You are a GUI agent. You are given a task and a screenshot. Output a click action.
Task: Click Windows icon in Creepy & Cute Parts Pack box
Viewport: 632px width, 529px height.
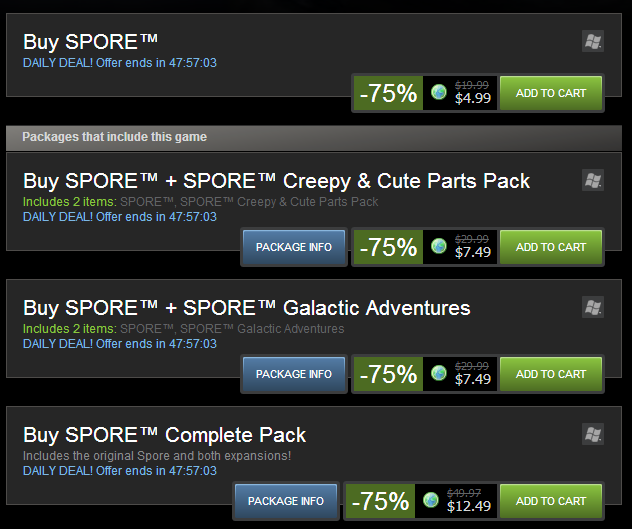pyautogui.click(x=593, y=180)
